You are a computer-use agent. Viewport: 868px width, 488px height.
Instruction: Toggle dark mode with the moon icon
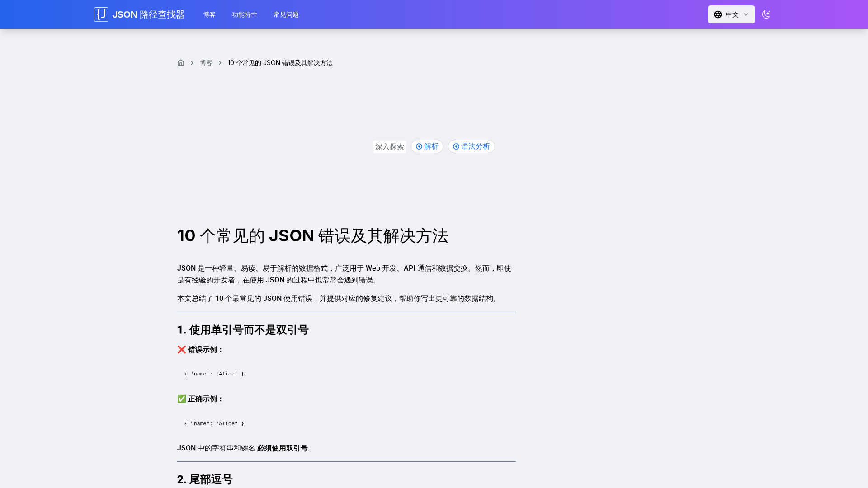[766, 14]
